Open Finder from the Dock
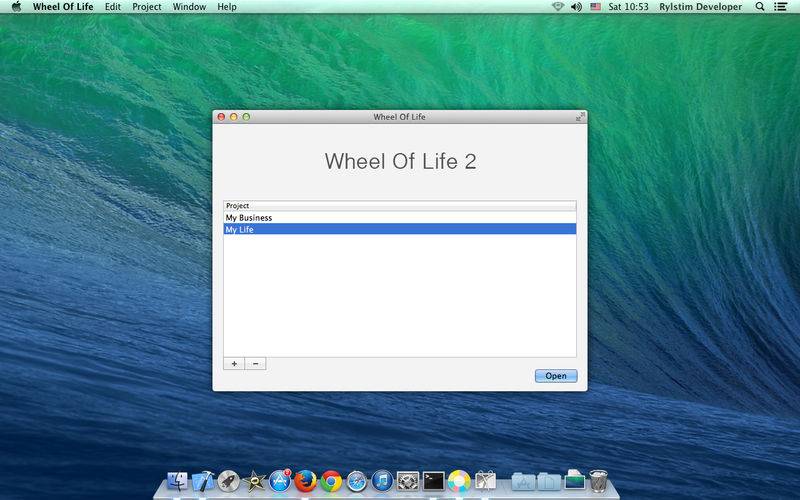Screen dimensions: 800x500 [x=177, y=481]
